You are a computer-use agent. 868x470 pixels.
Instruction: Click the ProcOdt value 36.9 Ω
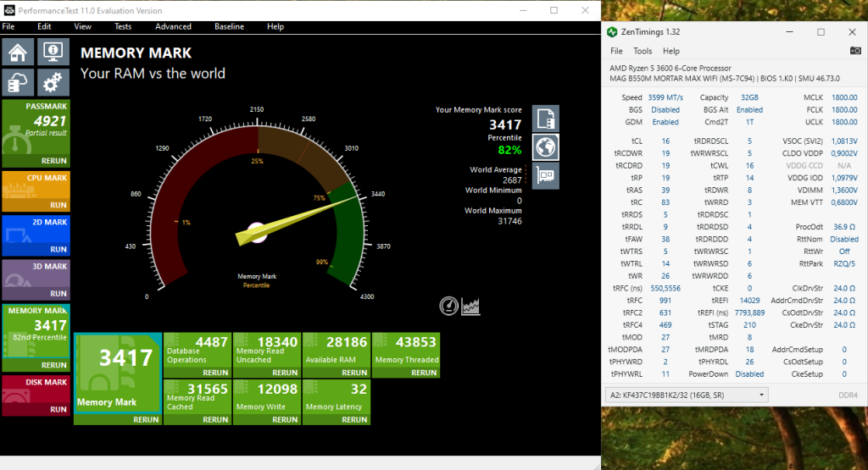point(844,227)
